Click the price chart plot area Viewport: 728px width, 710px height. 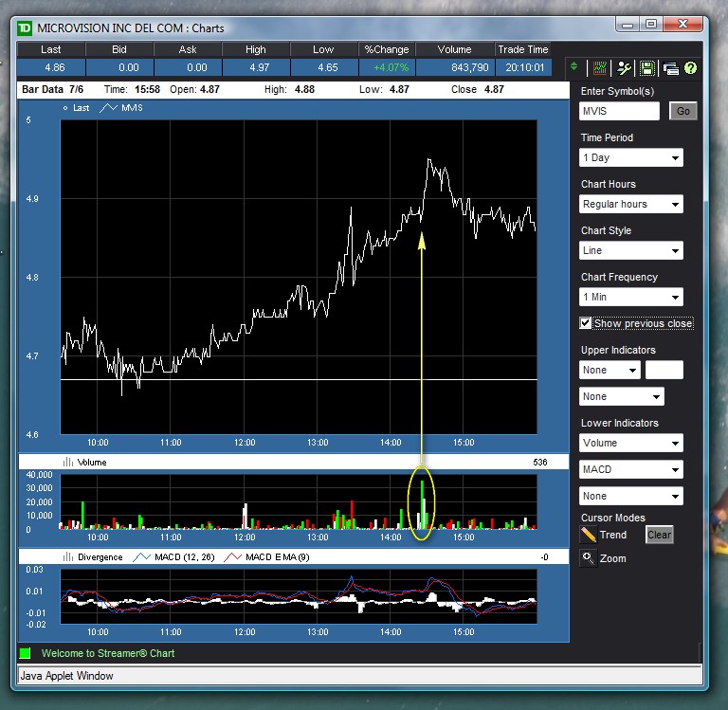pyautogui.click(x=299, y=277)
